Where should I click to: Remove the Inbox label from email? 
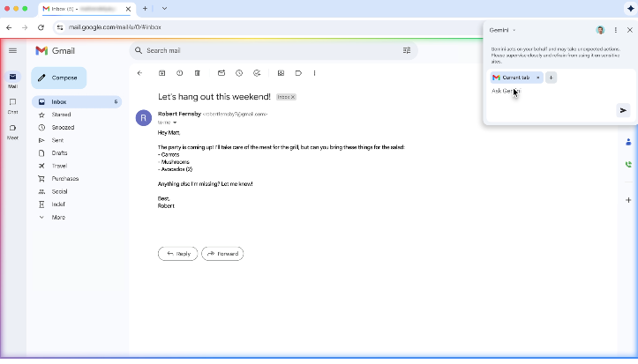293,97
